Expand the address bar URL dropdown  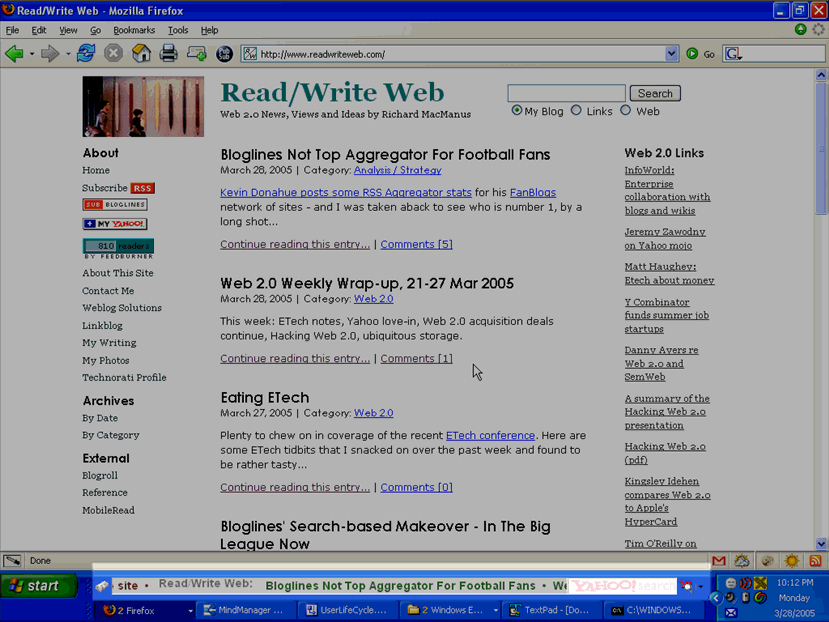pos(671,53)
